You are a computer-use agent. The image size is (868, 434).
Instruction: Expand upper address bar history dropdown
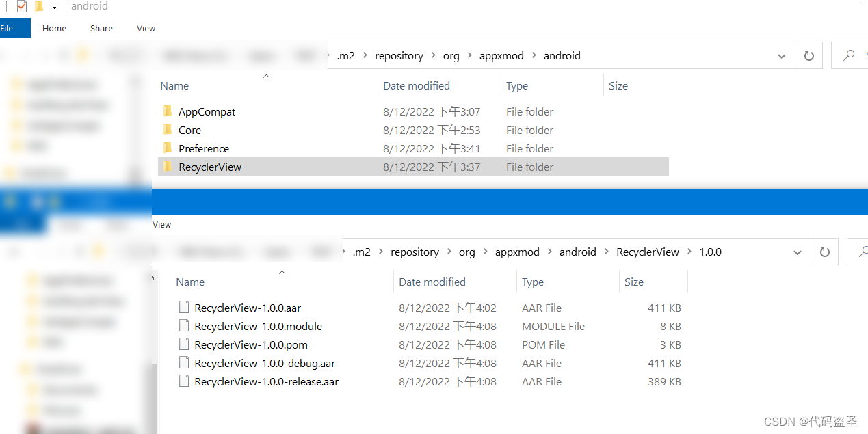click(782, 56)
